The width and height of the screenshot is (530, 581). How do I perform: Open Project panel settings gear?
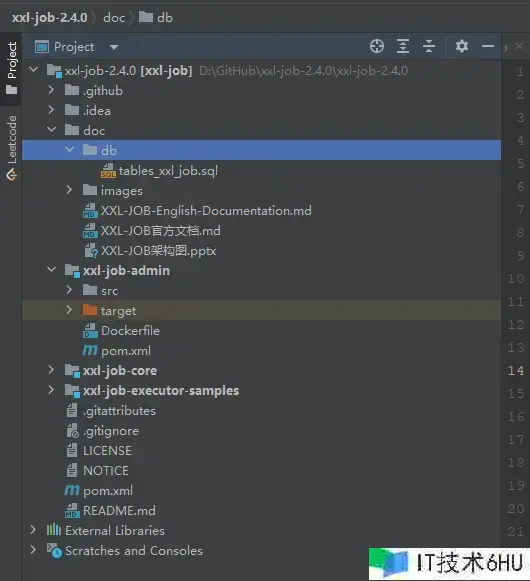(462, 46)
